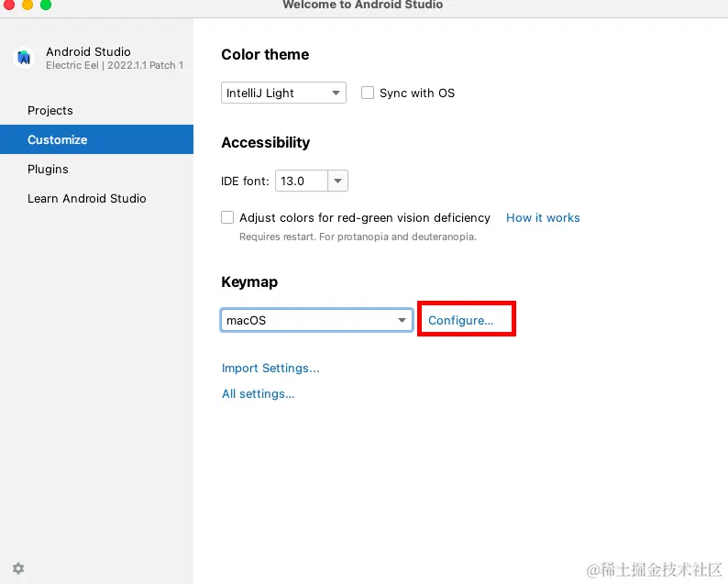Click the Electric Eel 2022.1.1 Patch 1 version text

[115, 65]
